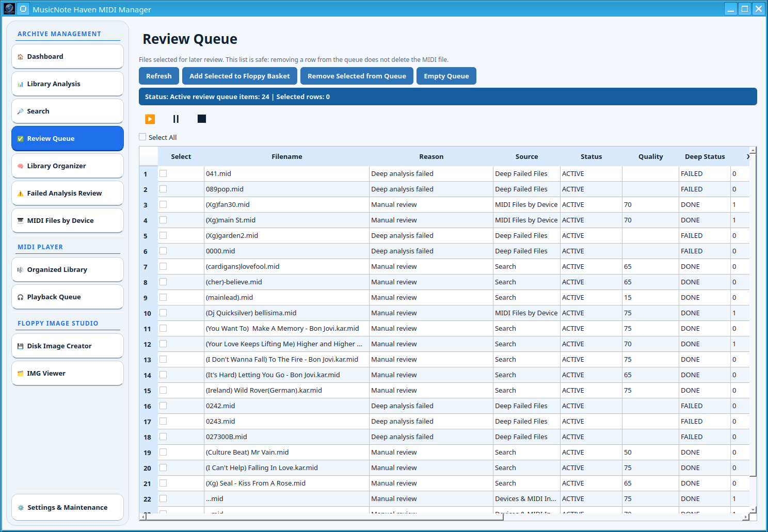Screen dimensions: 768x532
Task: Check the box for (cher)-believe.mid
Action: pyautogui.click(x=163, y=282)
